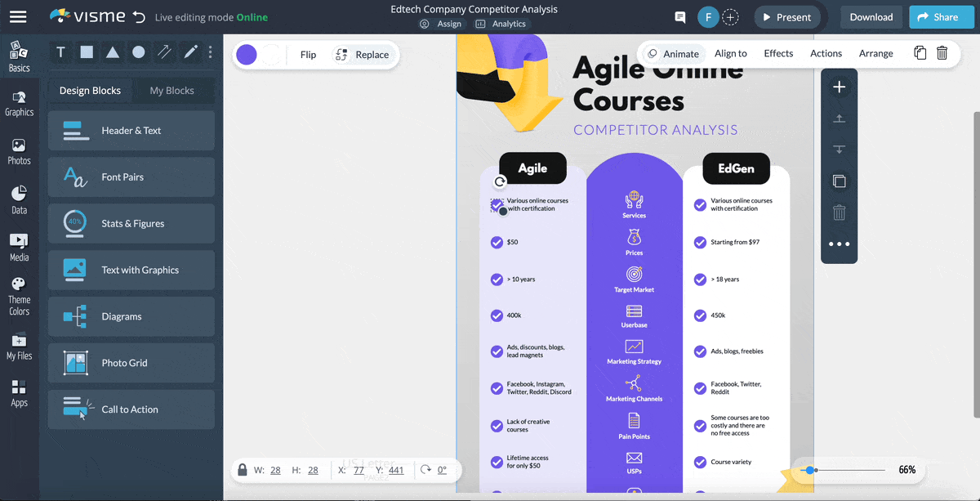The width and height of the screenshot is (980, 501).
Task: Expand page options with ellipsis button
Action: pos(839,244)
